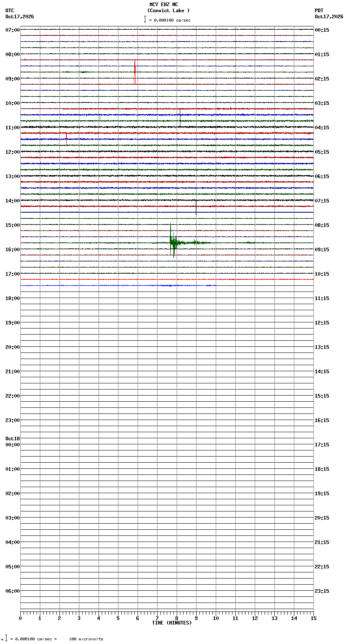Image resolution: width=346 pixels, height=644 pixels.
Task: Click the '15:00' UTC time label
Action: pyautogui.click(x=13, y=225)
